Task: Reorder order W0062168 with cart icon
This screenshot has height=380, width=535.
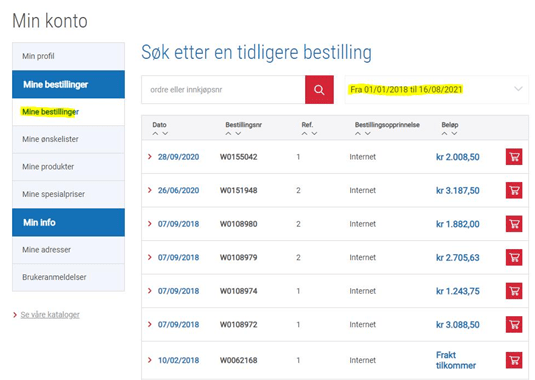Action: click(x=514, y=360)
